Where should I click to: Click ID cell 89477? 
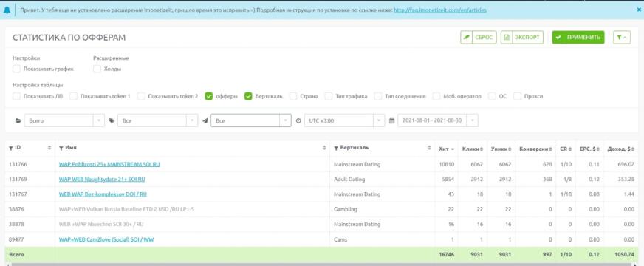click(16, 239)
